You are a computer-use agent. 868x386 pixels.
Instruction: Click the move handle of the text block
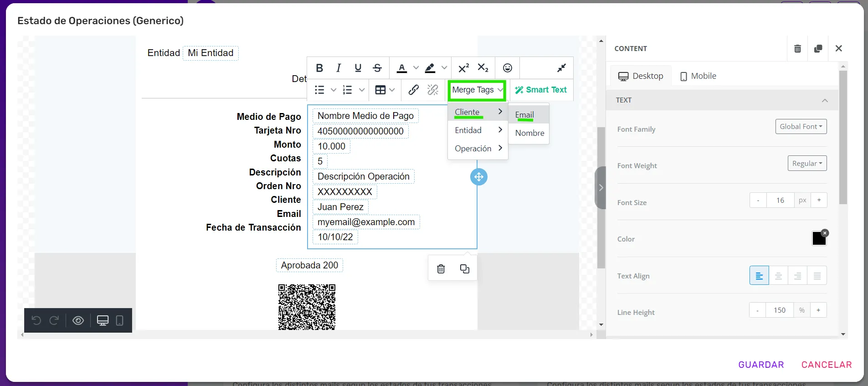point(478,177)
